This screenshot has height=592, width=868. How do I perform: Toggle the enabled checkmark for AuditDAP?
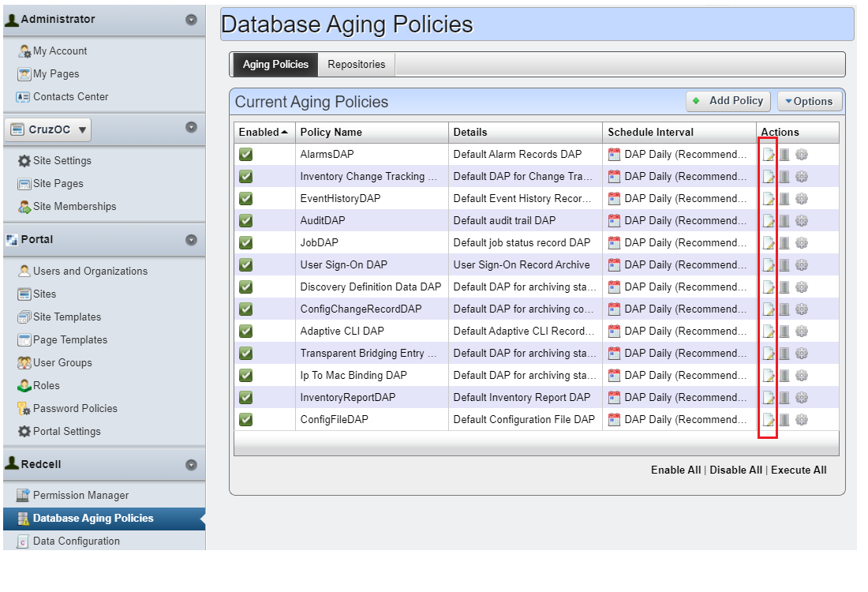click(x=245, y=220)
